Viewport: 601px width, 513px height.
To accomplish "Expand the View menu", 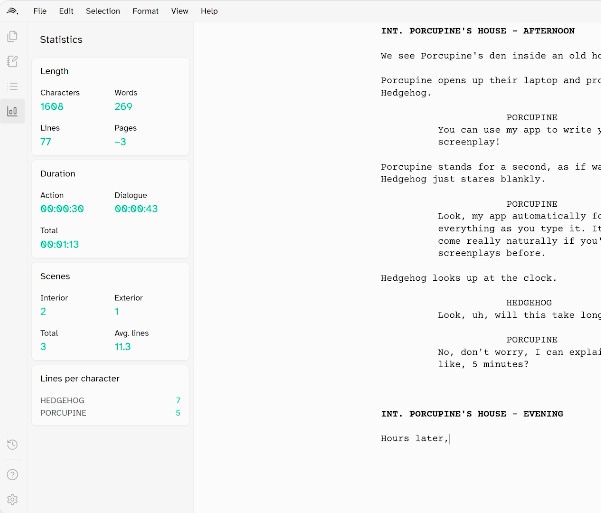I will pos(179,11).
